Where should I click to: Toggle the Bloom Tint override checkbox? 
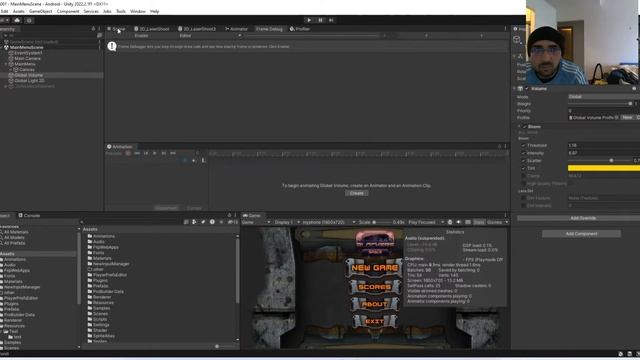[x=523, y=168]
